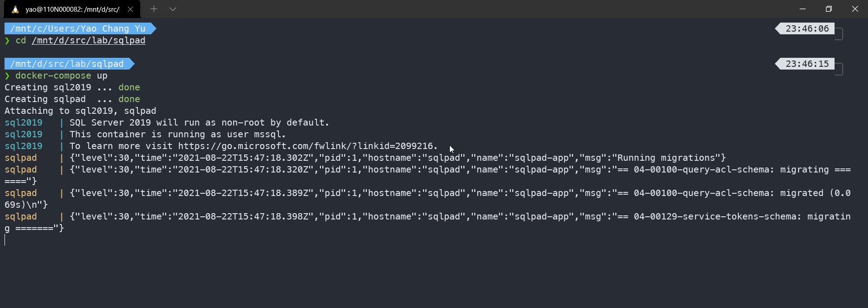Place the cursor at the blinking input line

[x=5, y=241]
